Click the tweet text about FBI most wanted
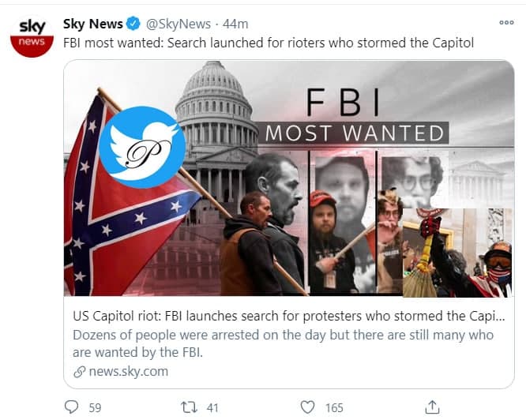This screenshot has width=526, height=420. pyautogui.click(x=269, y=43)
